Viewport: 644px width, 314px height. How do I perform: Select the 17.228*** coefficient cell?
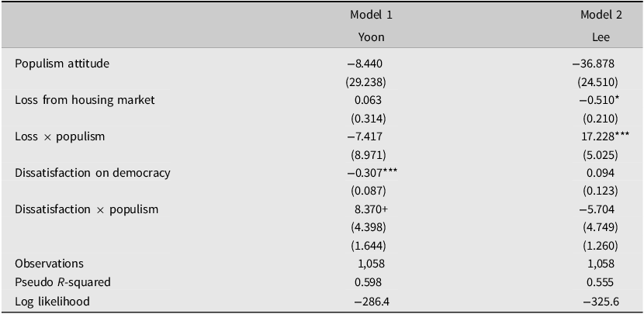click(603, 136)
